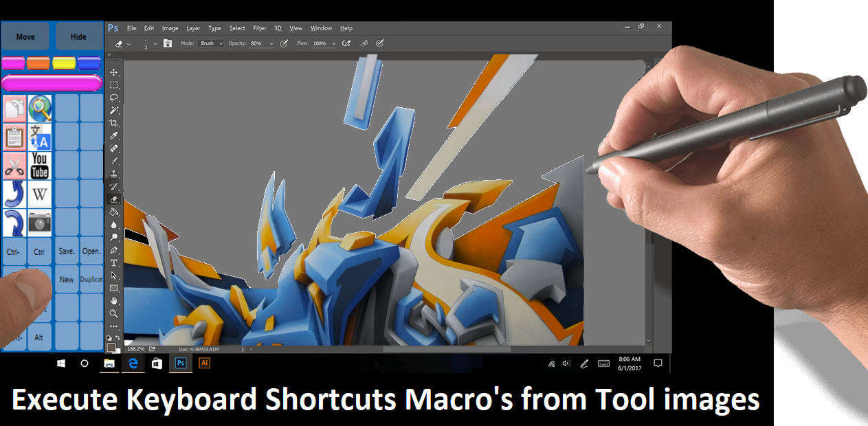The width and height of the screenshot is (868, 426).
Task: Swap foreground and background colors
Action: point(118,338)
